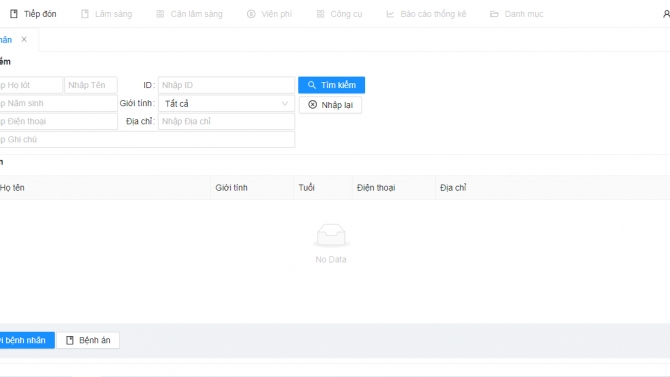Click the Bệnh án button

[x=88, y=340]
